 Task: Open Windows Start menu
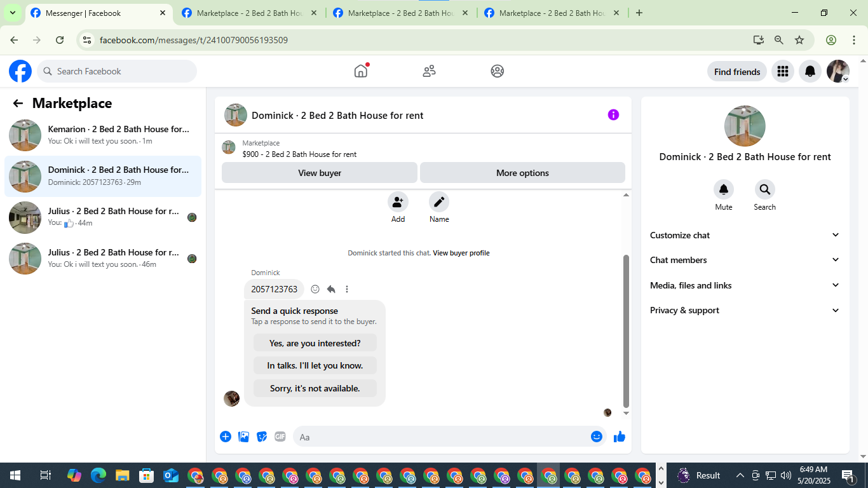tap(15, 475)
